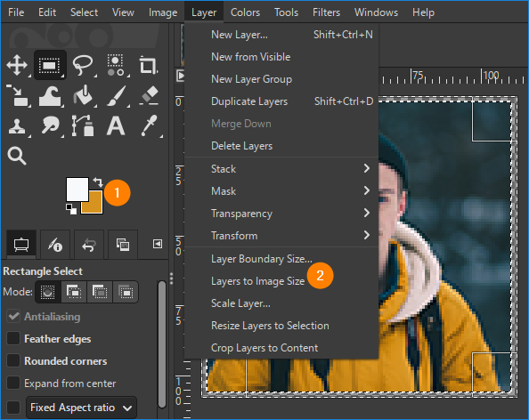529x420 pixels.
Task: Expand the Stack submenu
Action: click(x=281, y=168)
